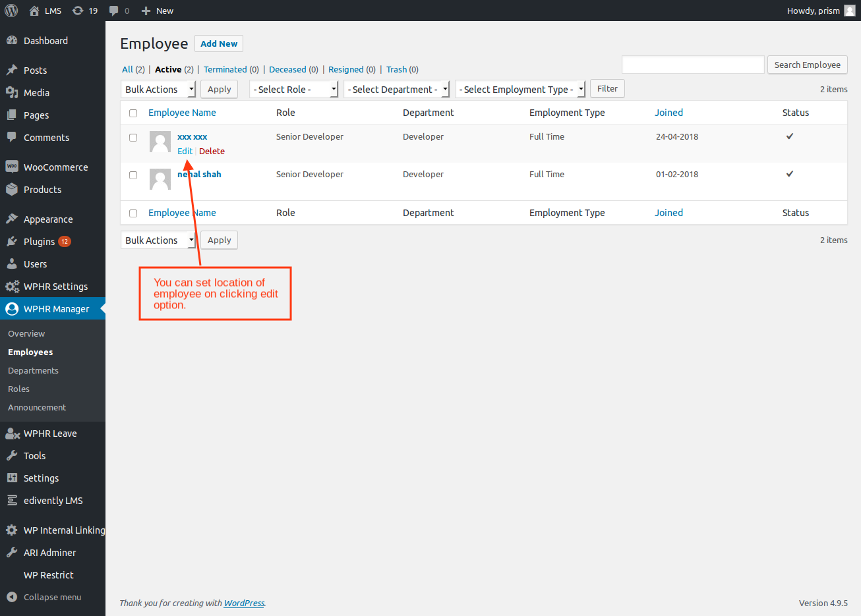Open the WordPress link in footer
Image resolution: width=861 pixels, height=616 pixels.
(x=244, y=603)
